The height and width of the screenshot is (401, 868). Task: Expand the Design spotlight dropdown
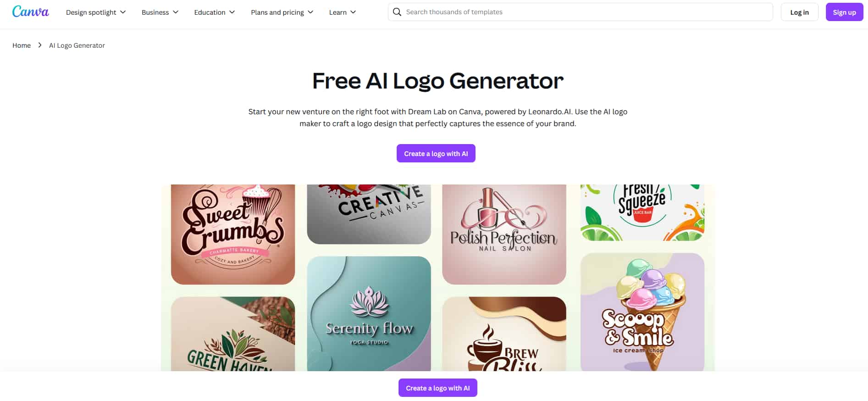(96, 12)
